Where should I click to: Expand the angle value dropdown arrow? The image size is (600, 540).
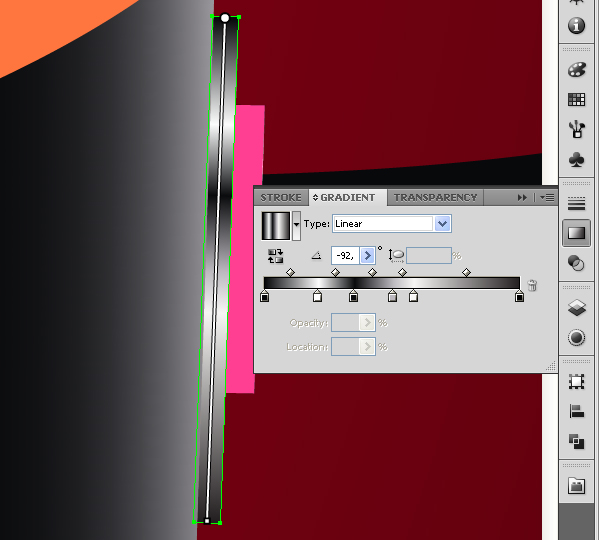(367, 255)
